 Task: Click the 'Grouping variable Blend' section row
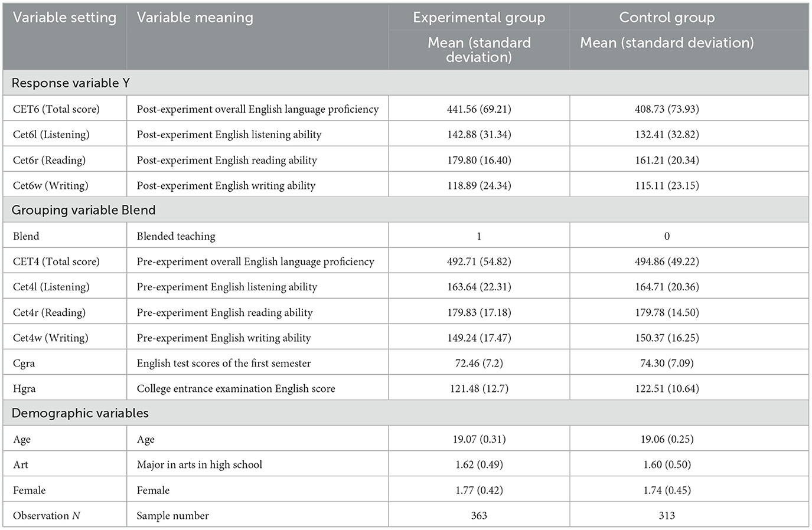pos(406,210)
